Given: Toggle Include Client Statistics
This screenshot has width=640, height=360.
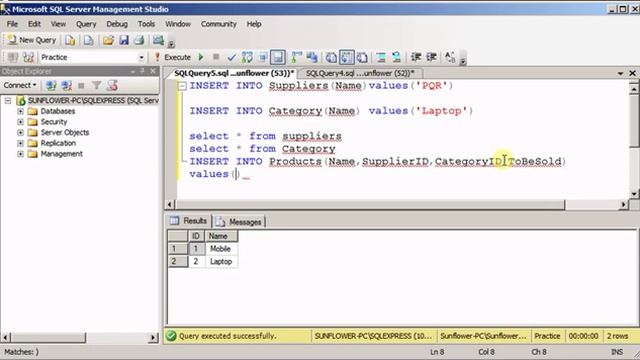Looking at the screenshot, I should pos(312,58).
